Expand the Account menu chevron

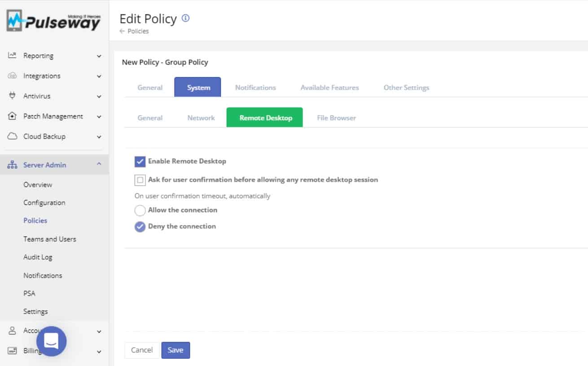[99, 331]
